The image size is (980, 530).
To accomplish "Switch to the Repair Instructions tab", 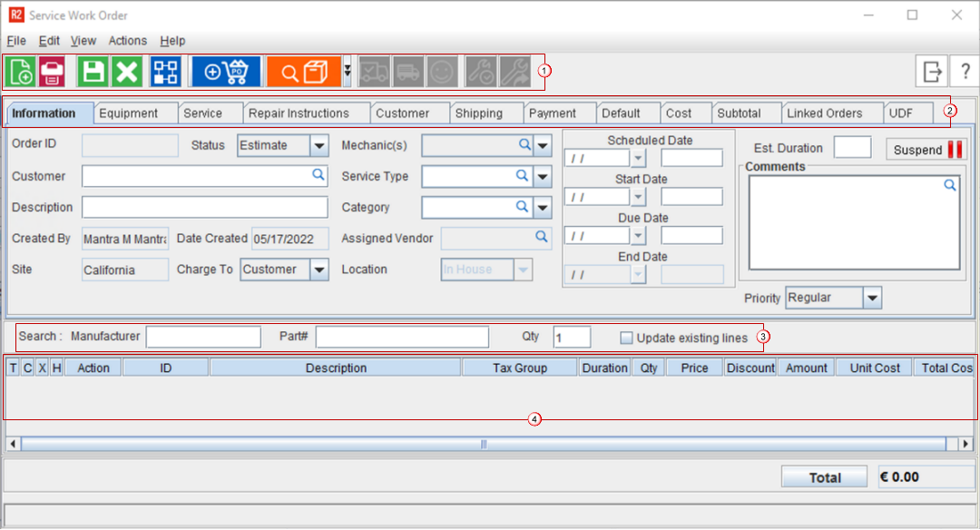I will coord(299,113).
